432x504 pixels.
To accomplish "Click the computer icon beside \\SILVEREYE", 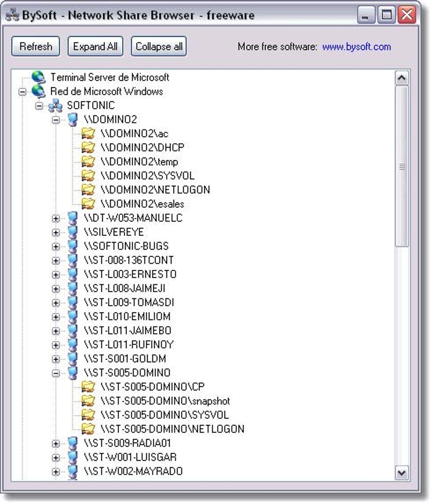I will click(x=71, y=232).
